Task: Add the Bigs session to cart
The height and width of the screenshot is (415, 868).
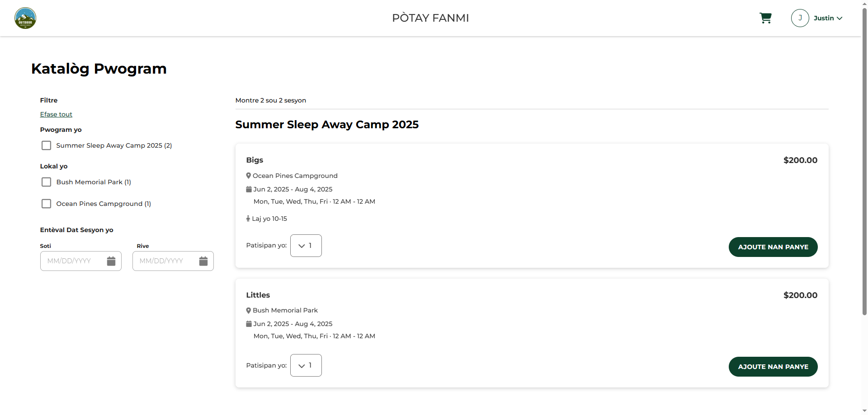Action: 773,247
